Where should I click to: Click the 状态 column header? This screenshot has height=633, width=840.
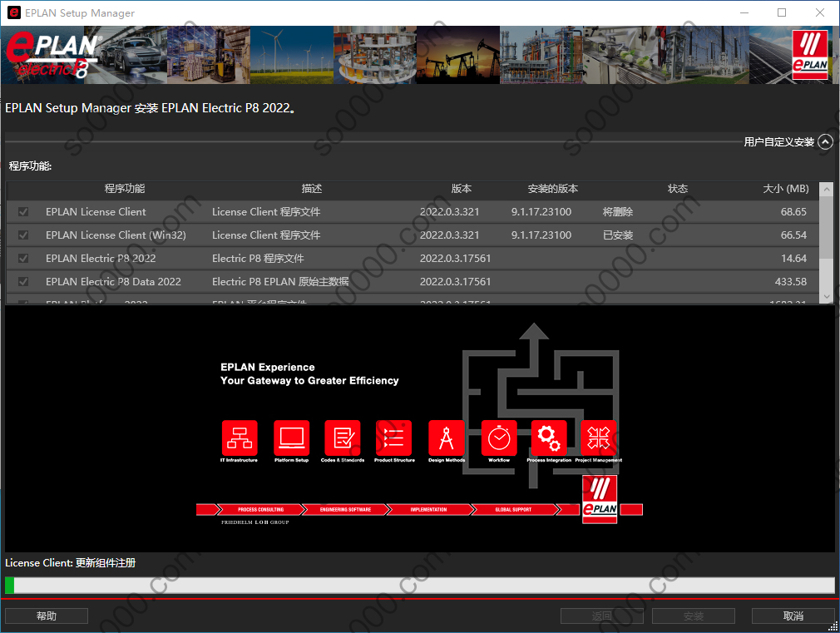point(678,189)
